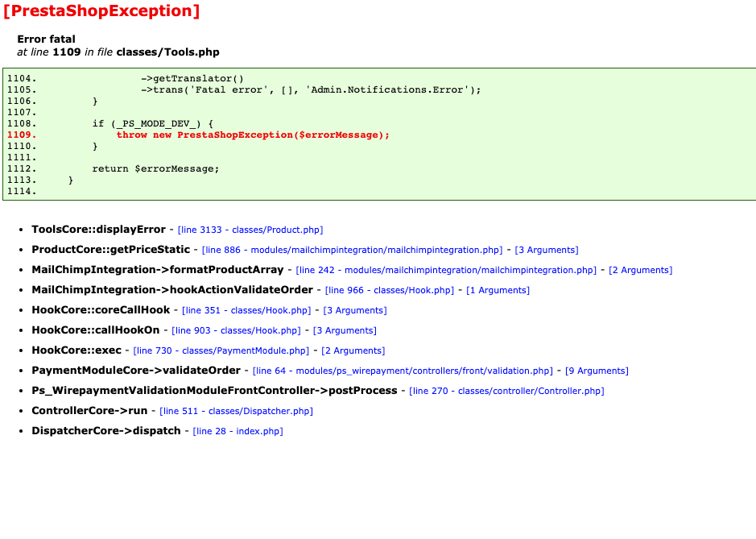This screenshot has width=756, height=539.
Task: Click the 'Error fatal' message text
Action: pos(46,39)
